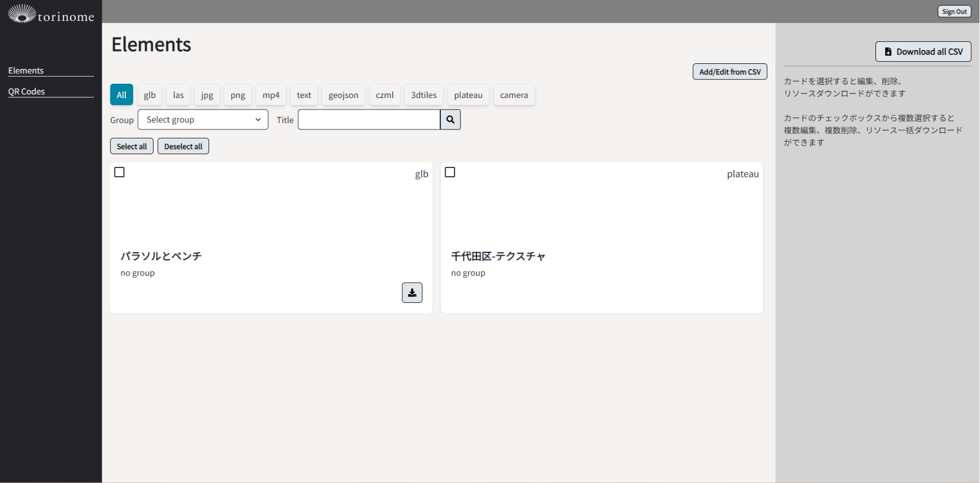The height and width of the screenshot is (483, 980).
Task: Tick the 千代田区-テクスチャ card checkbox
Action: coord(450,172)
